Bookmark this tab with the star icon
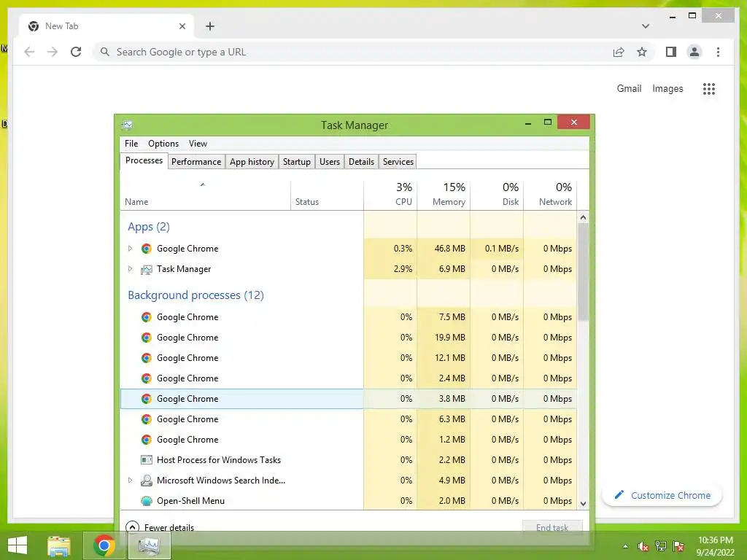 pyautogui.click(x=642, y=52)
